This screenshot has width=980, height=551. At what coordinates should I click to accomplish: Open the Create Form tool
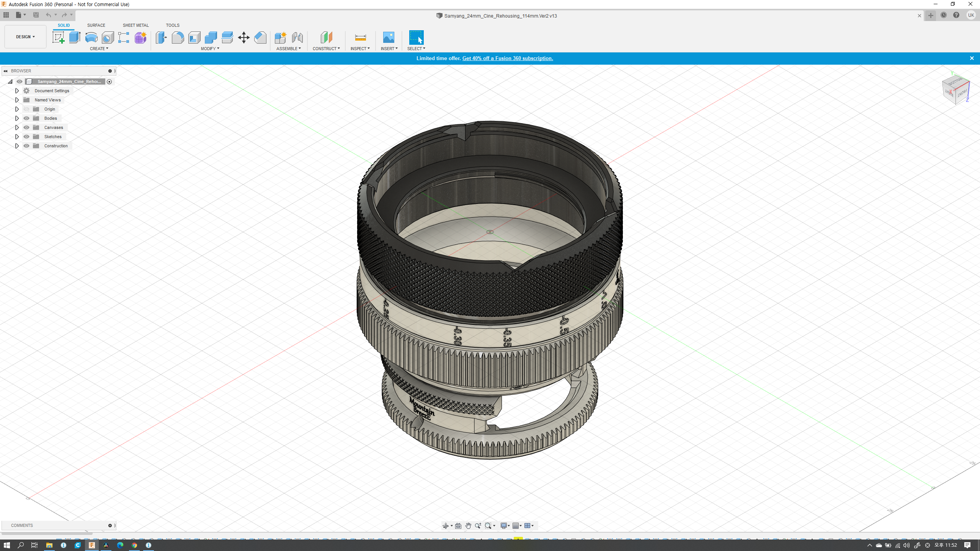coord(140,37)
